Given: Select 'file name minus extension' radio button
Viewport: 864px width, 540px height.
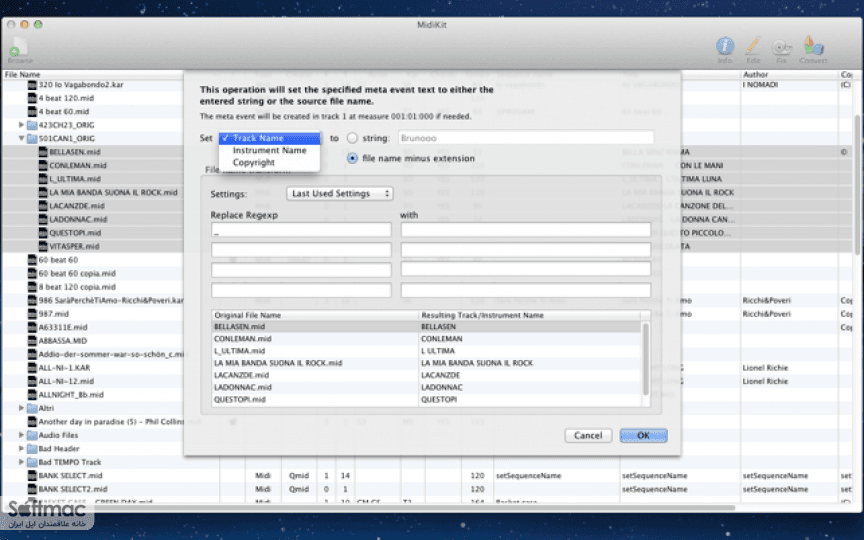Looking at the screenshot, I should click(x=352, y=158).
